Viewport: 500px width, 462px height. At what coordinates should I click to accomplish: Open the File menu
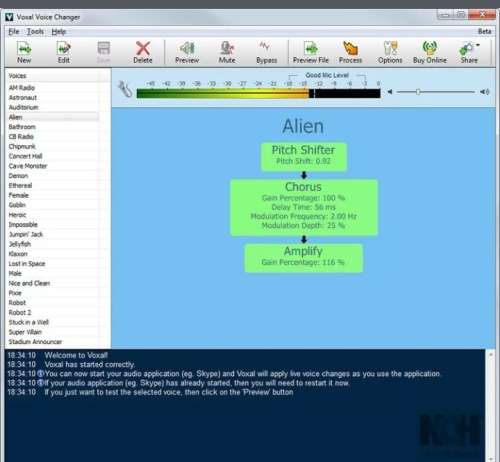tap(14, 32)
